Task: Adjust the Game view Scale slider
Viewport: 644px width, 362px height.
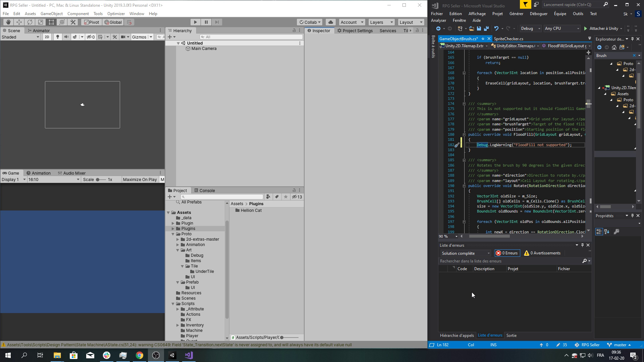Action: [x=101, y=180]
